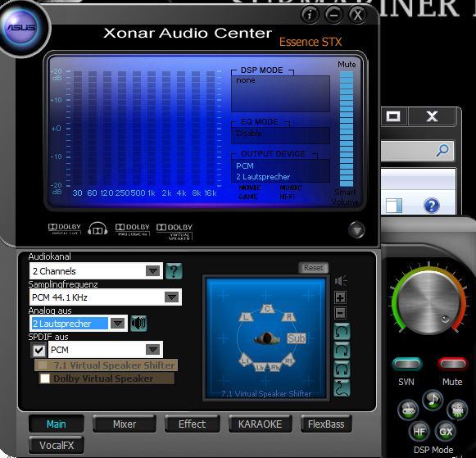Click the magnifier search icon in background window
The image size is (476, 458).
coord(442,150)
